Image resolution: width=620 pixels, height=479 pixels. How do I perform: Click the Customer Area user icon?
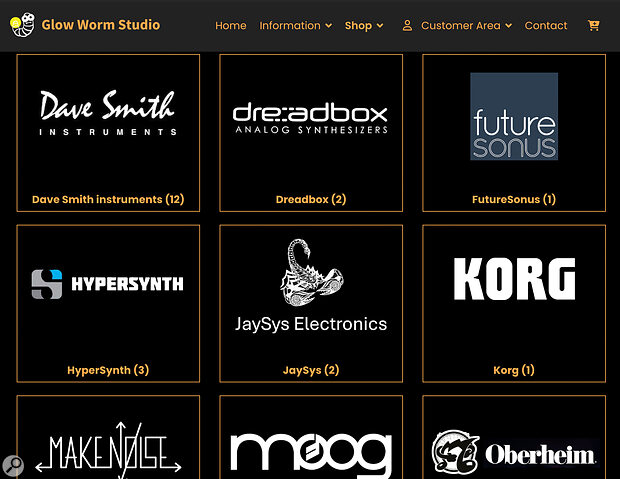click(x=407, y=26)
